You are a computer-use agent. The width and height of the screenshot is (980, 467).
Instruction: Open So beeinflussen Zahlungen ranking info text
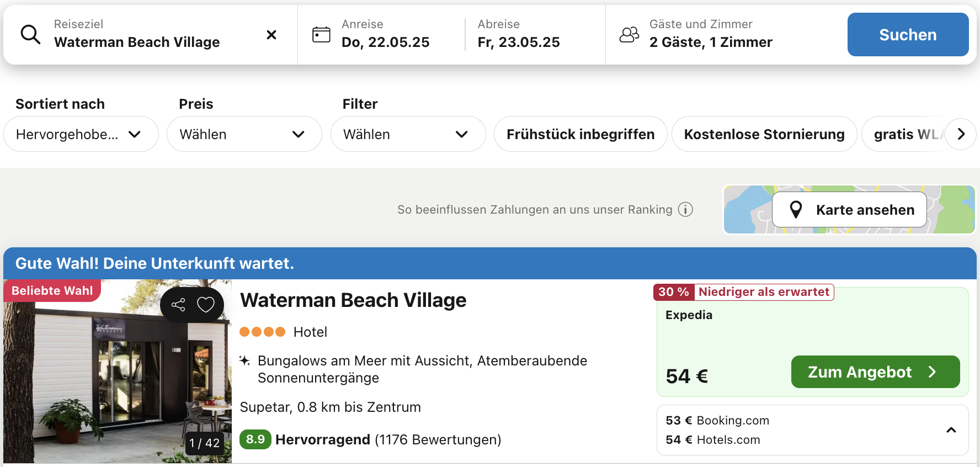click(535, 210)
